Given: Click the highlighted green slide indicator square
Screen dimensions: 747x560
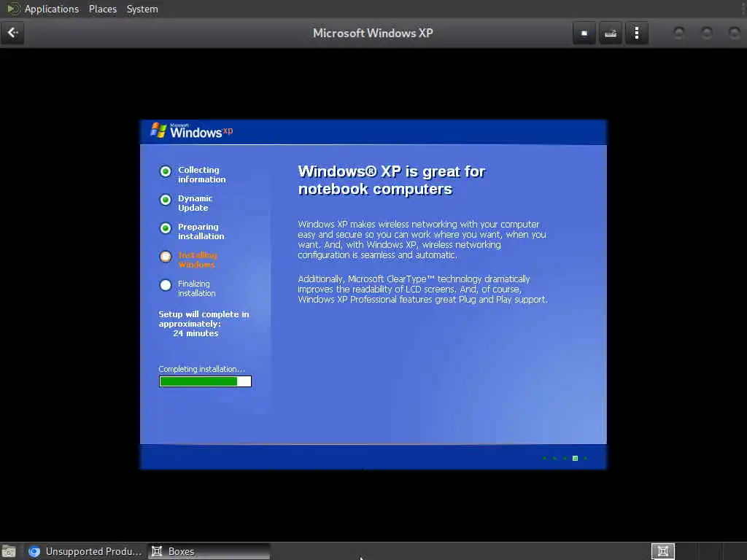Looking at the screenshot, I should (575, 458).
